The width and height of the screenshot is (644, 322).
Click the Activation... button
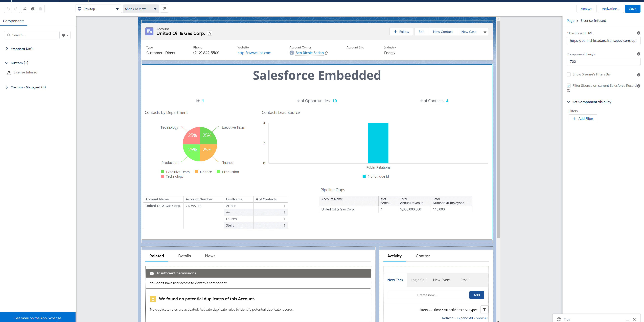pos(610,9)
